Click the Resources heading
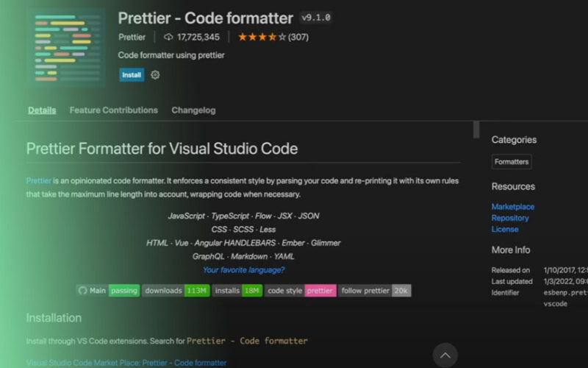Image resolution: width=588 pixels, height=368 pixels. pyautogui.click(x=513, y=187)
